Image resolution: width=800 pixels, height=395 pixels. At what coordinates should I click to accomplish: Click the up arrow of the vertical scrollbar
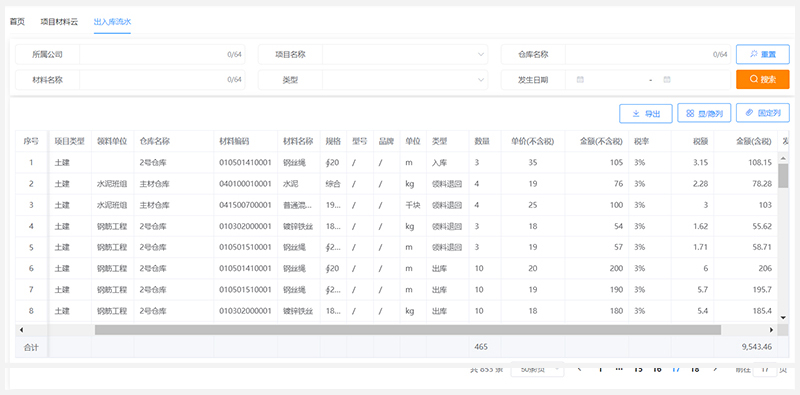[784, 159]
